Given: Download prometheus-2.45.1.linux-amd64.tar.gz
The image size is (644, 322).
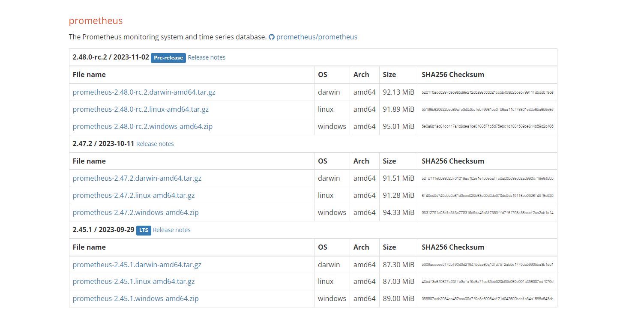Looking at the screenshot, I should pyautogui.click(x=134, y=281).
